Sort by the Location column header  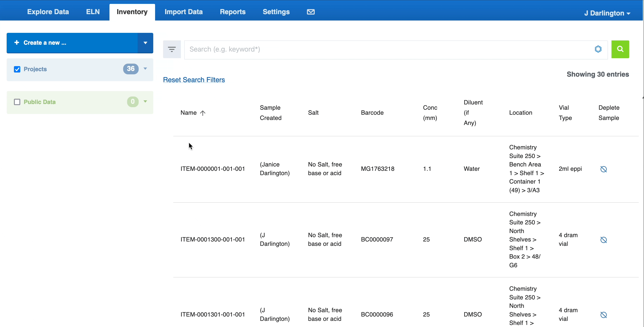520,113
